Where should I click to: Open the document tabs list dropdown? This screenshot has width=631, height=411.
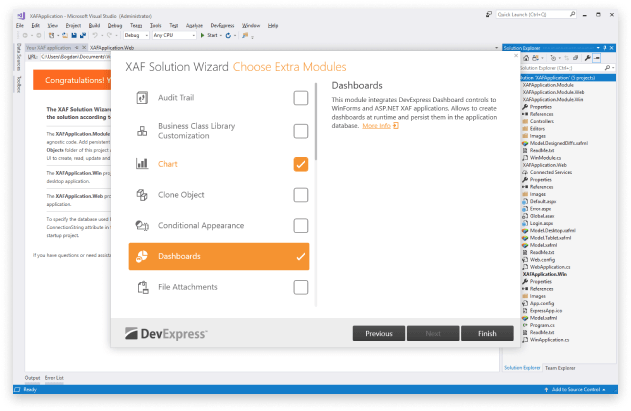point(496,48)
